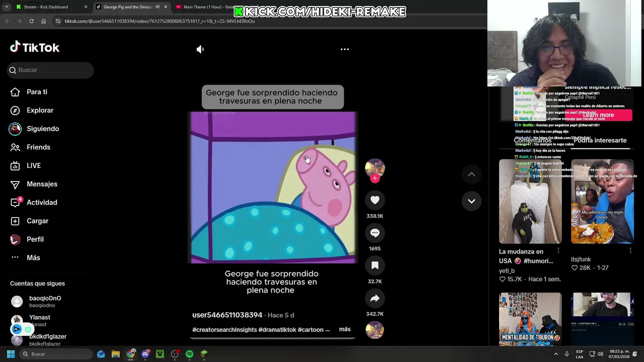
Task: Open the Perfil page
Action: click(x=27, y=239)
